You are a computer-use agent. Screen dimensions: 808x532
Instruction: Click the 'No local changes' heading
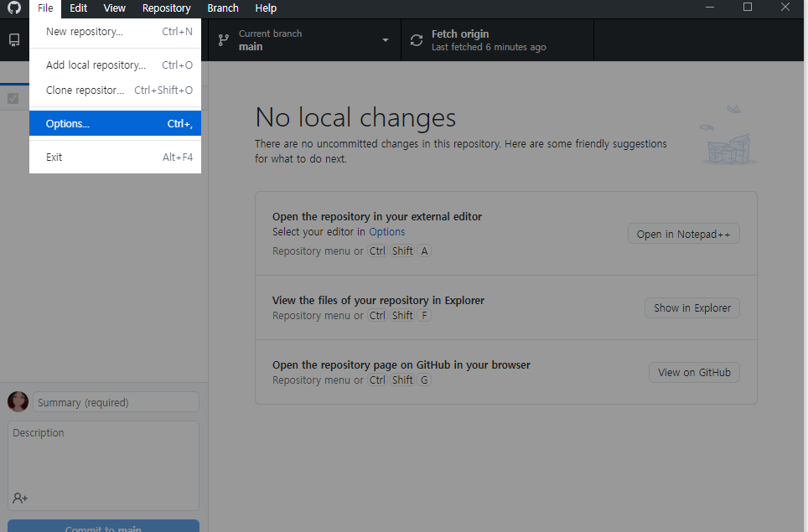(x=355, y=117)
